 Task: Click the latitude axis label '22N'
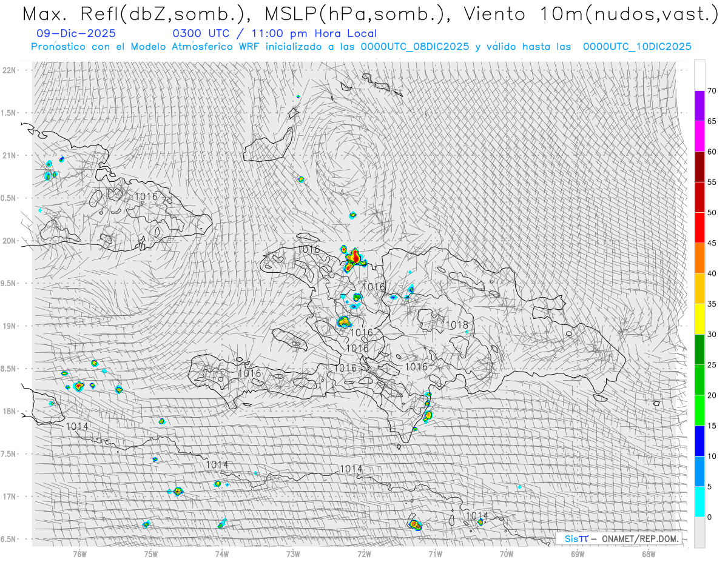[9, 70]
